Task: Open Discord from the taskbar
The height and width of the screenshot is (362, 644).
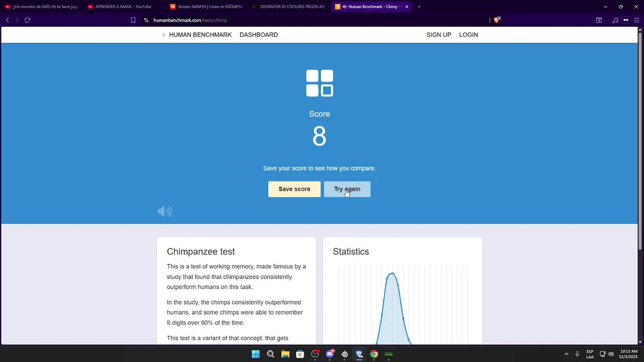Action: point(330,354)
